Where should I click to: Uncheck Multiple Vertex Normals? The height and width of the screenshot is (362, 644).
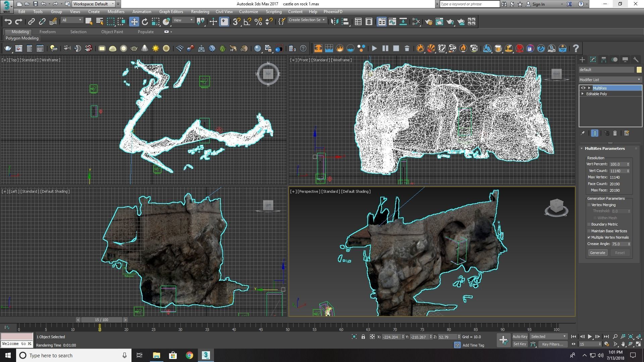pyautogui.click(x=589, y=238)
